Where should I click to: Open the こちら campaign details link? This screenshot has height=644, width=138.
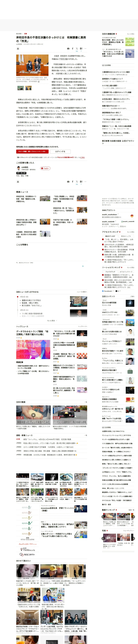82,157
